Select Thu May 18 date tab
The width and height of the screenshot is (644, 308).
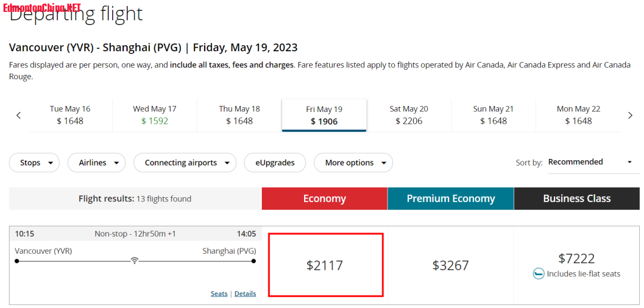coord(239,115)
